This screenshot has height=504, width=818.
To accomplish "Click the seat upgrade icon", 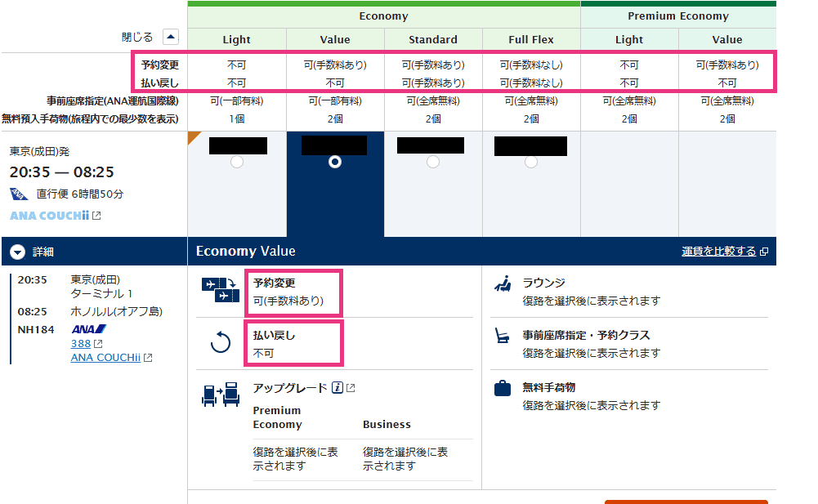I will coord(220,395).
